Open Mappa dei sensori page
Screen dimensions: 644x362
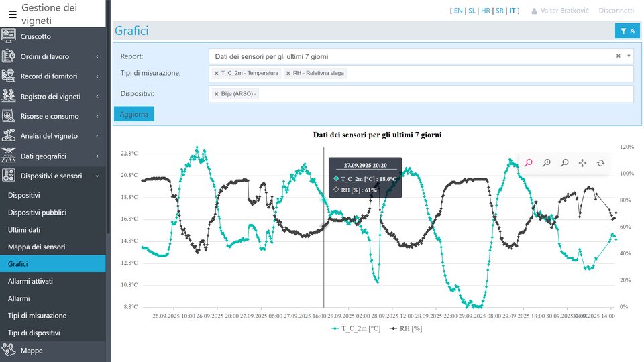[x=36, y=247]
